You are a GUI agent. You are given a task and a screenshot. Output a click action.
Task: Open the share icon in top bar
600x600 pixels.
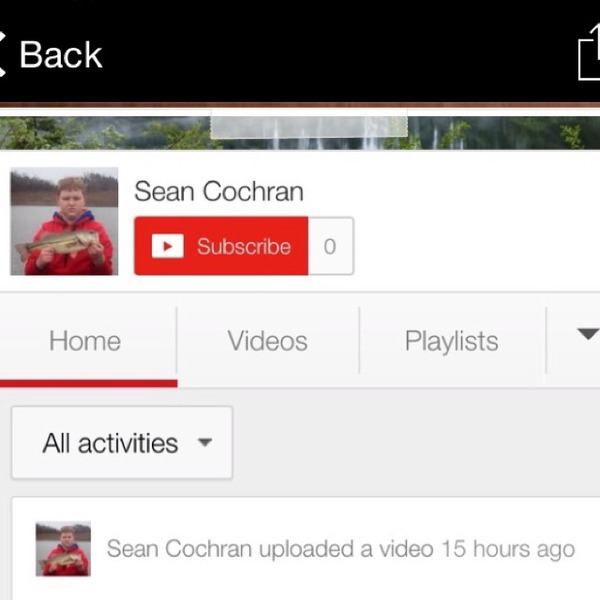pos(589,52)
